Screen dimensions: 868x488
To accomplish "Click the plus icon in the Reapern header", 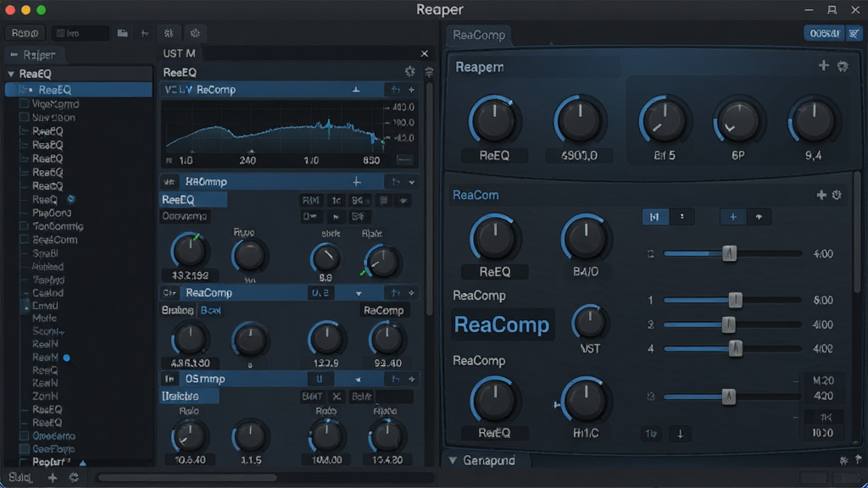I will (824, 66).
